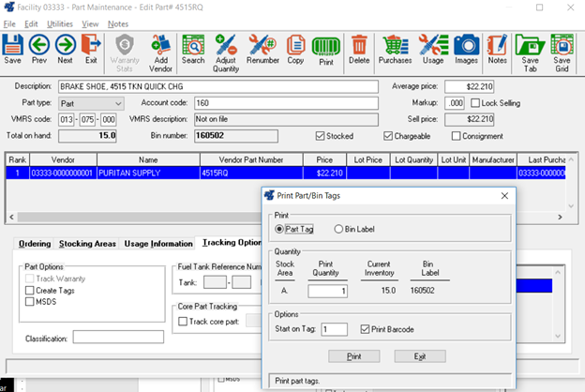Viewport: 585px width, 392px height.
Task: Open Adjust Quantity tool
Action: [226, 53]
